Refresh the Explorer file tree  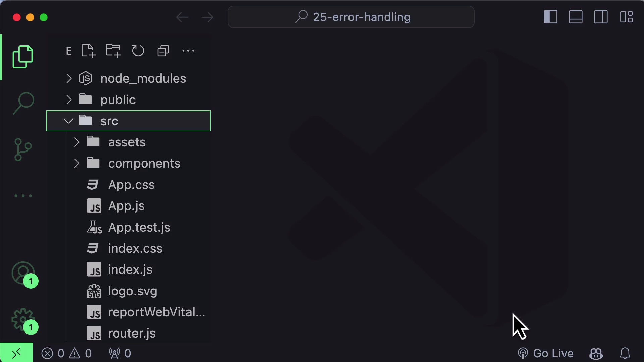coord(138,51)
